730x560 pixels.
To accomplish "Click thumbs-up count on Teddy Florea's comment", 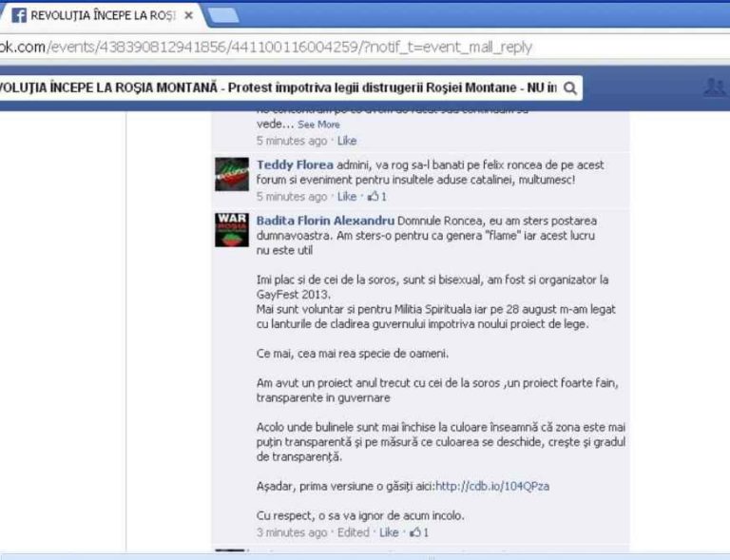I will pyautogui.click(x=377, y=197).
